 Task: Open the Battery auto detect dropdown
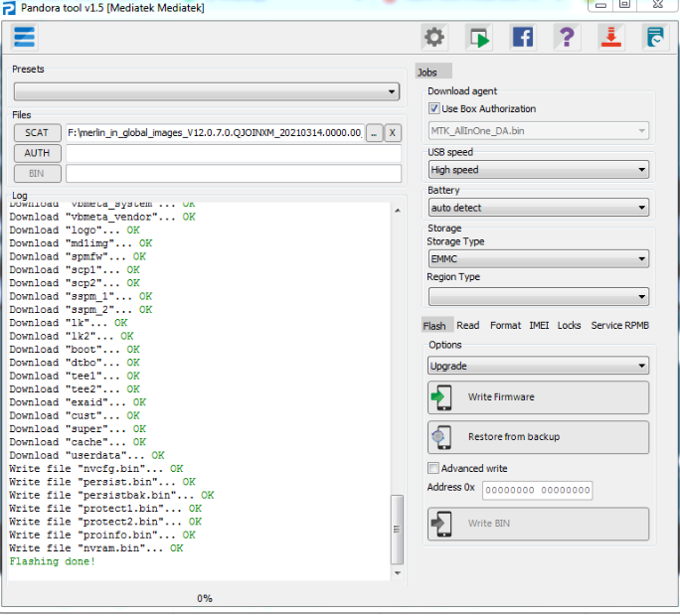(x=539, y=208)
